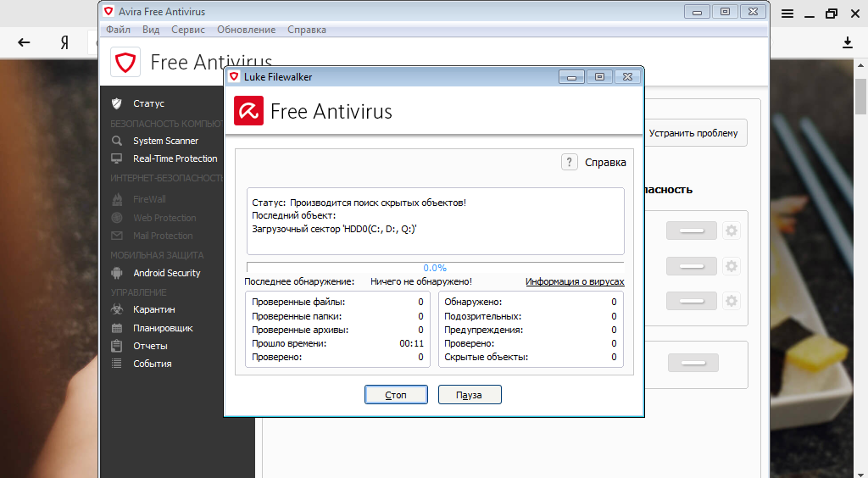Open the browser hamburger menu
Viewport: 868px width, 478px height.
(x=787, y=14)
